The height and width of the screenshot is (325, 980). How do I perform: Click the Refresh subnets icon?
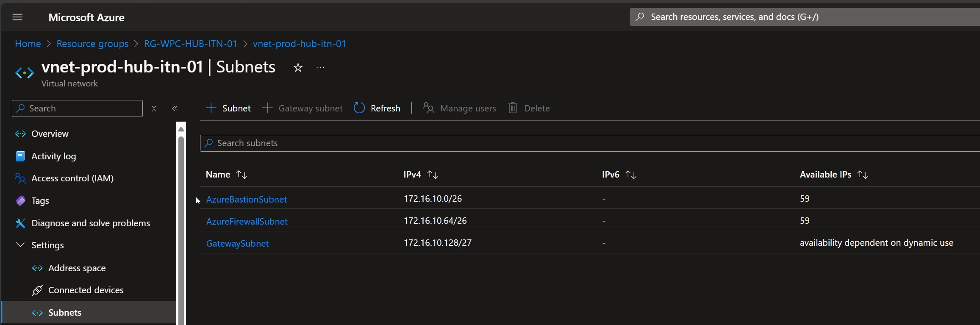coord(359,108)
